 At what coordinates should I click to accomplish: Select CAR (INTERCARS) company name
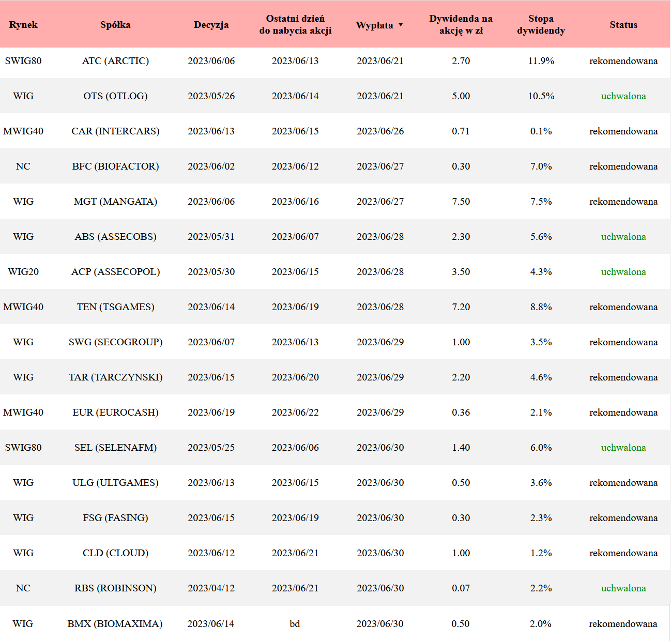point(115,131)
